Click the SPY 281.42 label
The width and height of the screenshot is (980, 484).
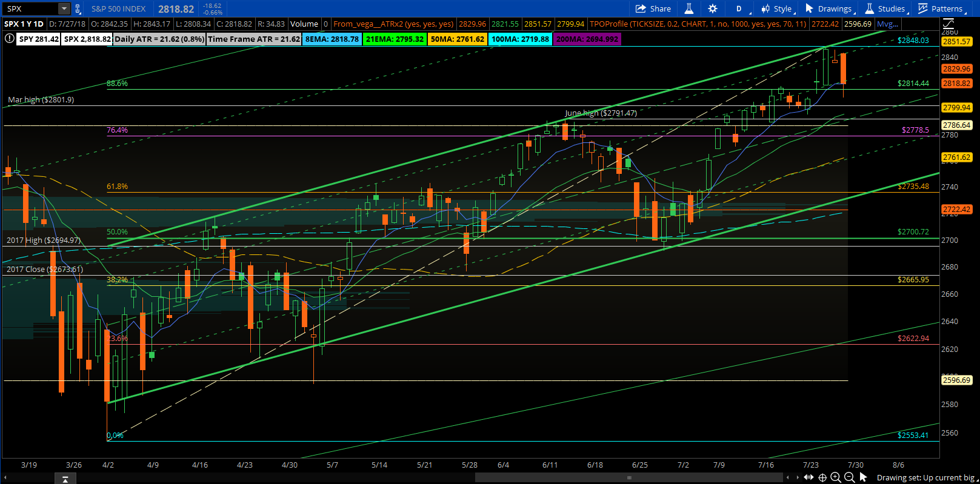point(39,39)
